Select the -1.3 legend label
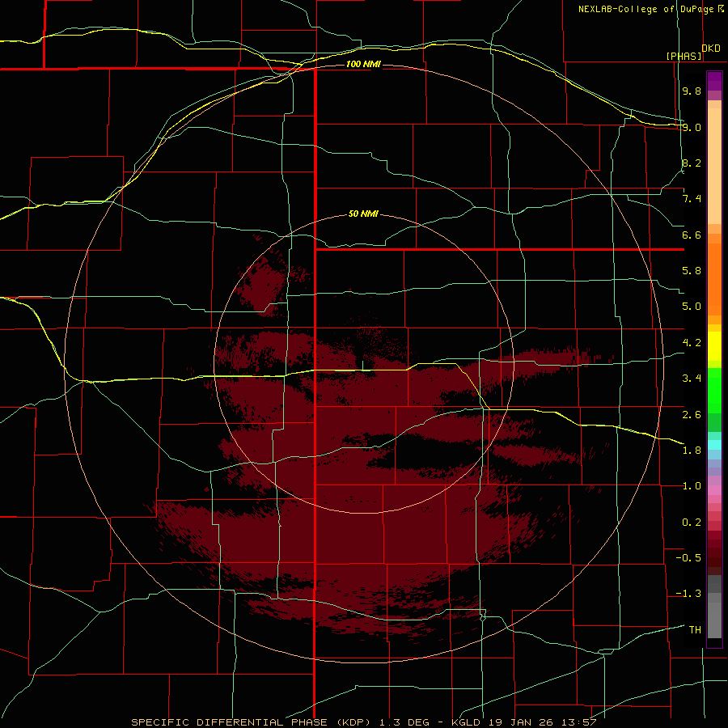The image size is (728, 728). 688,594
